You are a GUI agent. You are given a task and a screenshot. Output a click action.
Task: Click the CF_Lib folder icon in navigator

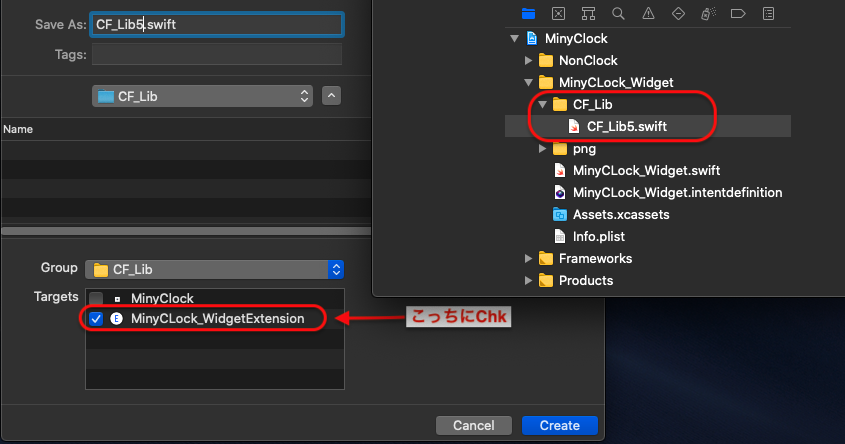pyautogui.click(x=560, y=105)
